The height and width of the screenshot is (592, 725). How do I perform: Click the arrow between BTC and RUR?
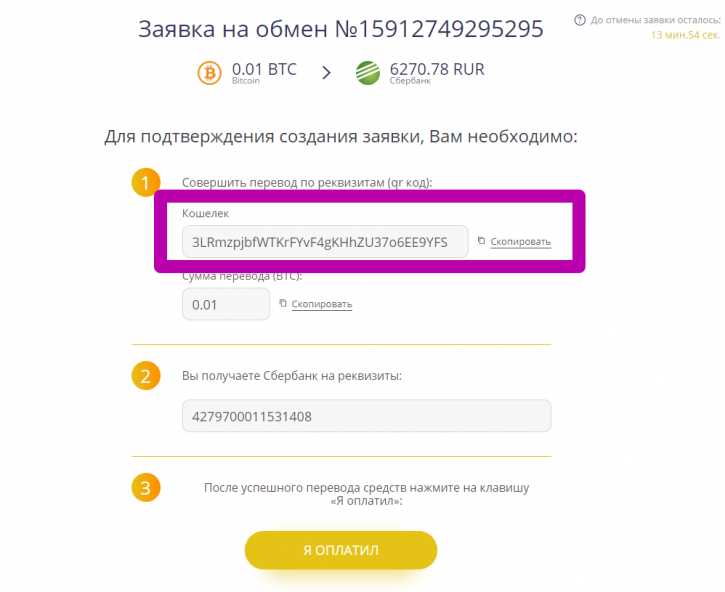click(326, 73)
